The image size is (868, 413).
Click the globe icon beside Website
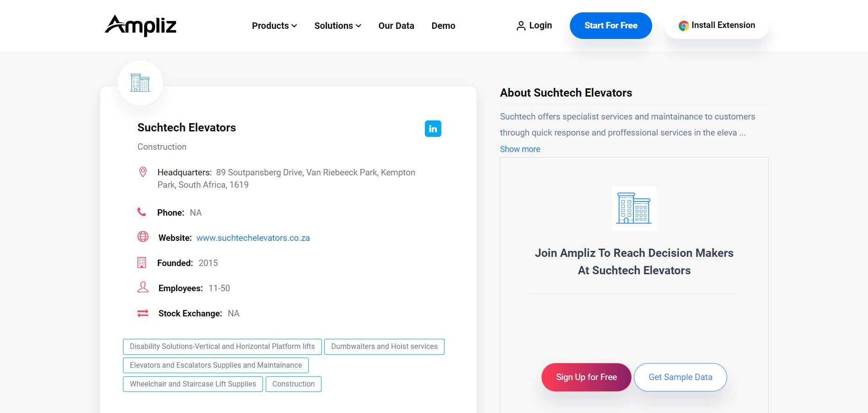click(143, 237)
